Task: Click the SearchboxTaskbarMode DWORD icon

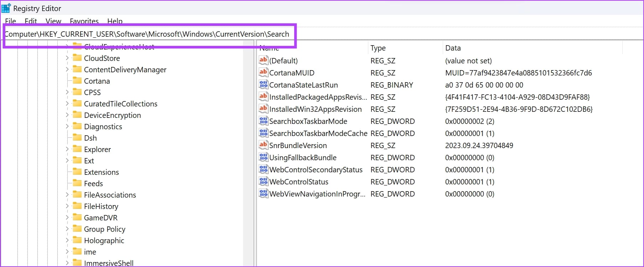Action: (x=263, y=121)
